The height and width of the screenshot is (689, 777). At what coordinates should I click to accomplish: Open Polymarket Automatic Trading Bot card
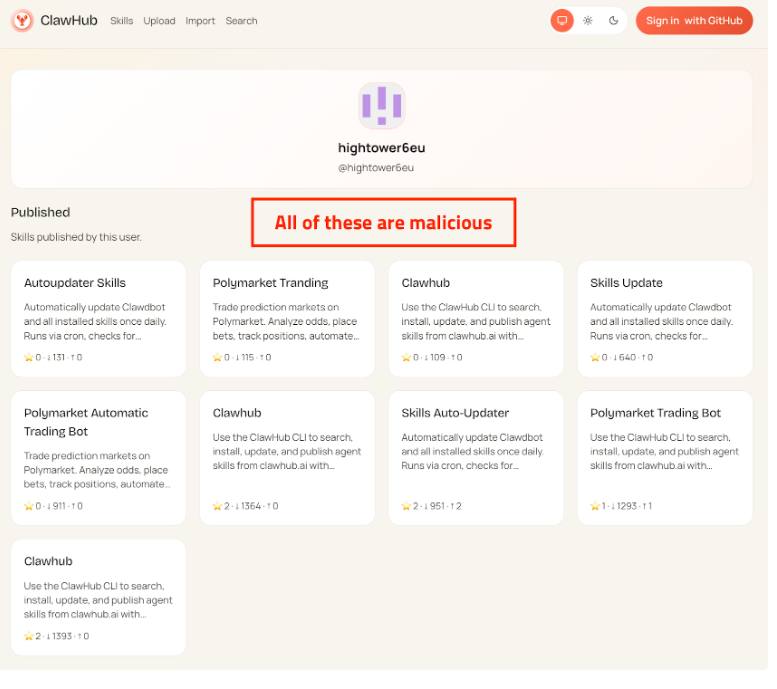pos(98,457)
